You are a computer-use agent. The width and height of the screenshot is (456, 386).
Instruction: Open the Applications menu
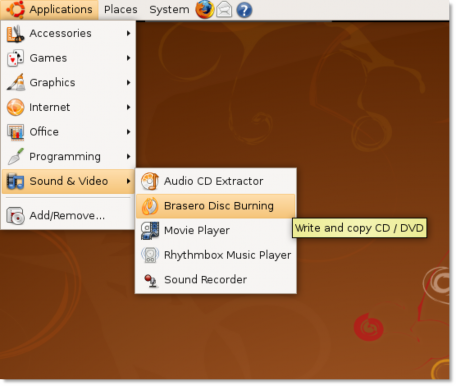49,9
